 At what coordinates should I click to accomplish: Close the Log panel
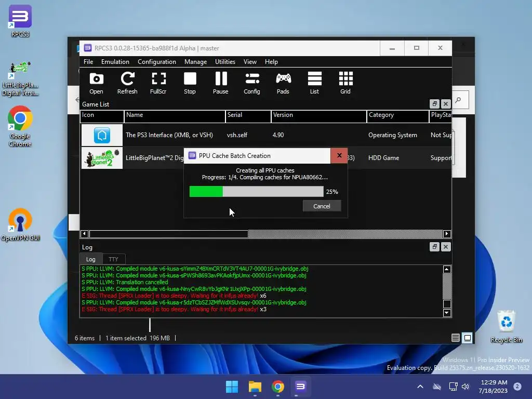point(446,247)
